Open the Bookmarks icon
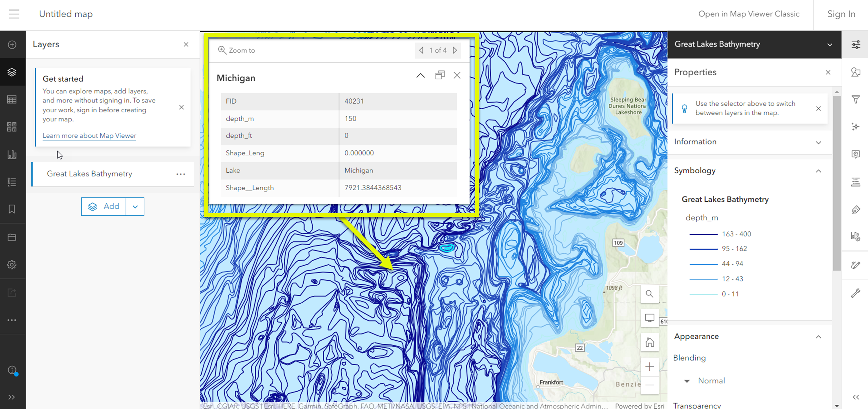The width and height of the screenshot is (868, 409). (12, 209)
